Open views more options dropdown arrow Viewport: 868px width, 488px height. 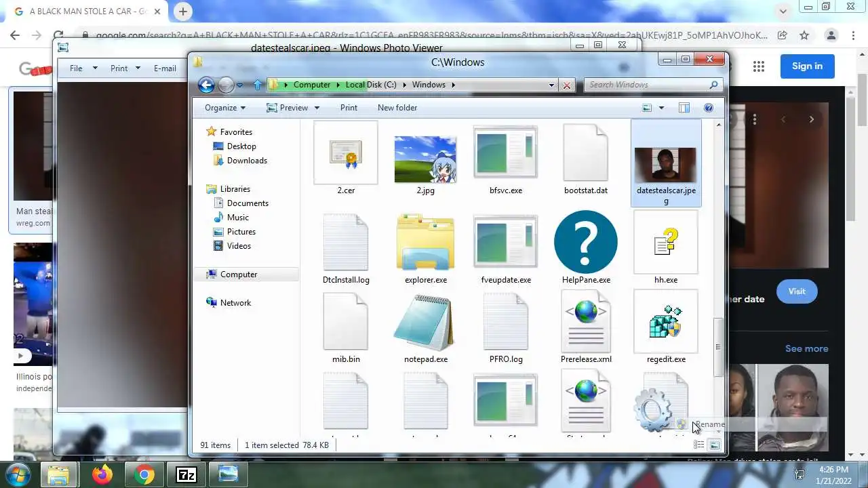(661, 108)
